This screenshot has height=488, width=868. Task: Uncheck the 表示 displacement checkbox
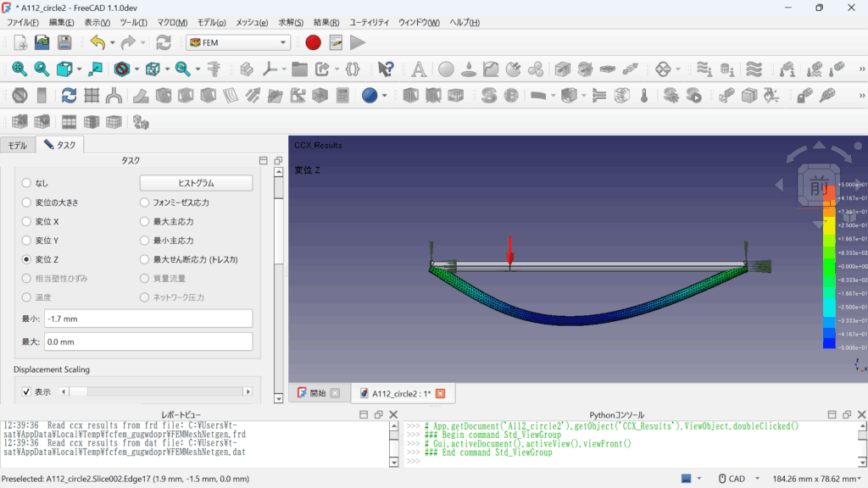(25, 391)
